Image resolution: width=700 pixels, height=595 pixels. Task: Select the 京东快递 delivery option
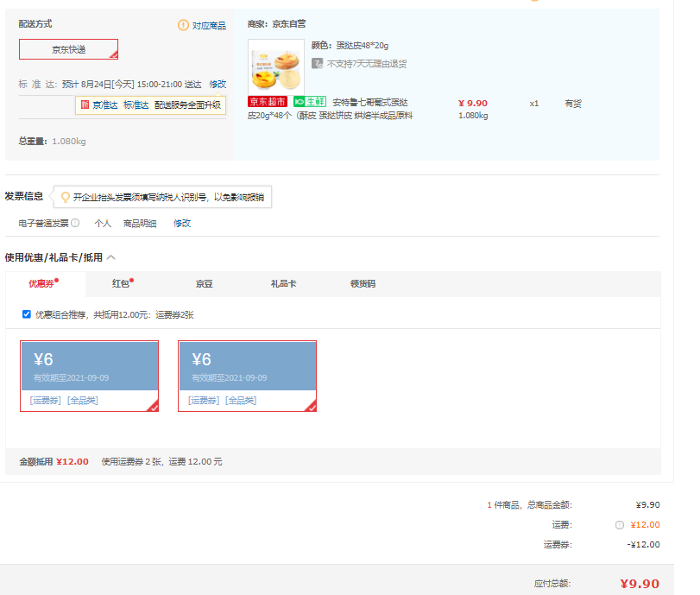(69, 49)
